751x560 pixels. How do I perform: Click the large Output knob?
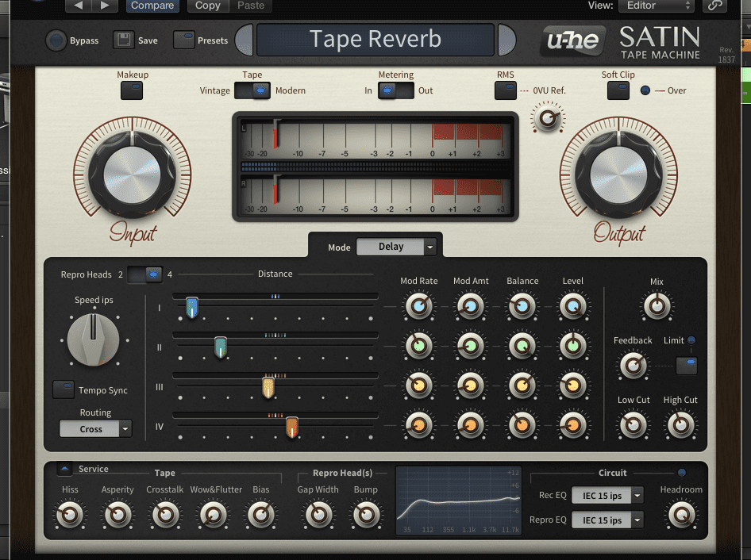(618, 175)
